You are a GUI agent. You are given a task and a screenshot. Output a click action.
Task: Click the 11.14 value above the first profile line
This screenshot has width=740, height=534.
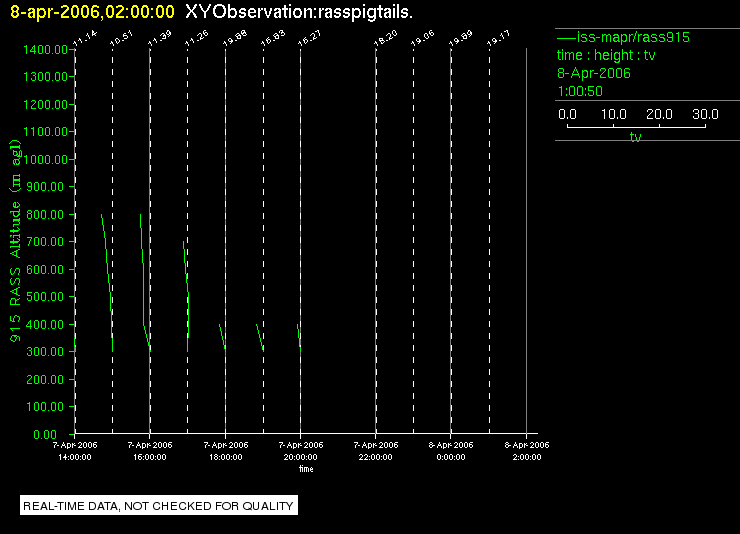click(85, 38)
